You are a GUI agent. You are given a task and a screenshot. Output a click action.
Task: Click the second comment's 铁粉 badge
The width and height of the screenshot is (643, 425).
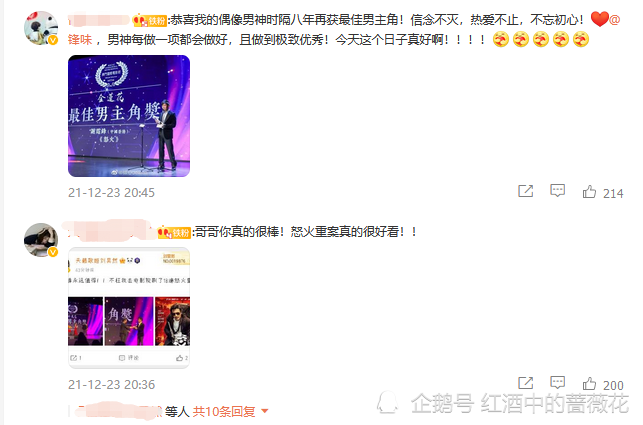[x=174, y=233]
